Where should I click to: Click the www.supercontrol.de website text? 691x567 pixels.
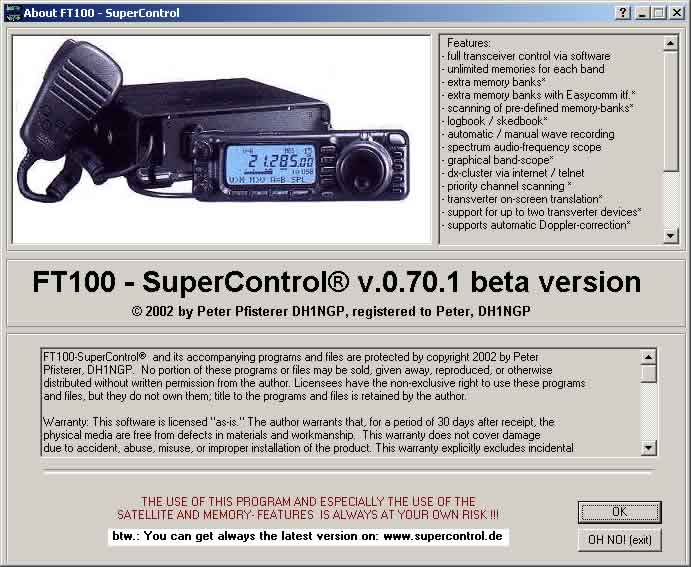point(443,536)
